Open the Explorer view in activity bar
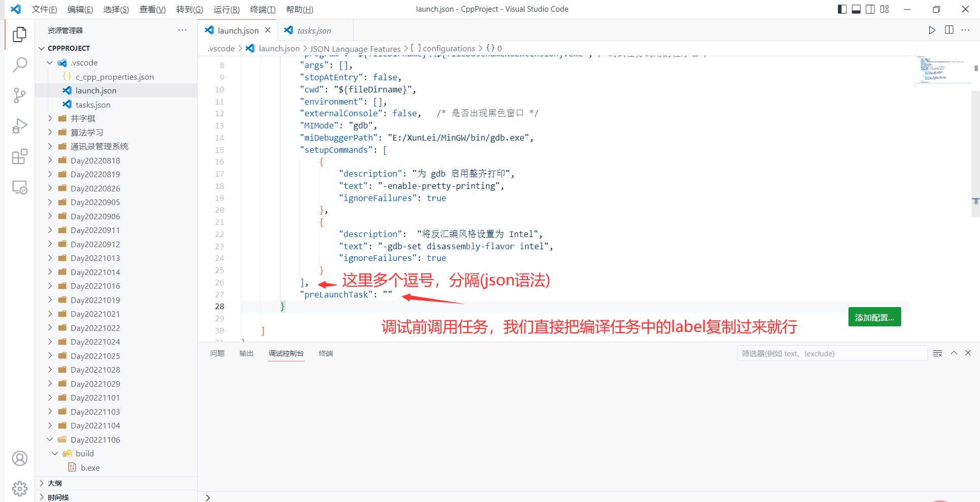This screenshot has height=502, width=980. point(19,34)
